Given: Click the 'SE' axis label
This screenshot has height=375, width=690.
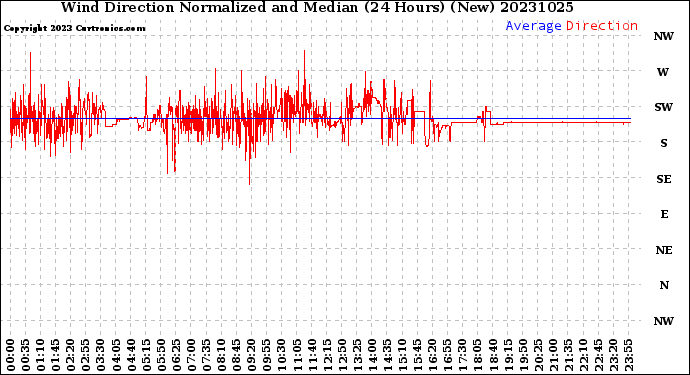Looking at the screenshot, I should click(664, 179).
